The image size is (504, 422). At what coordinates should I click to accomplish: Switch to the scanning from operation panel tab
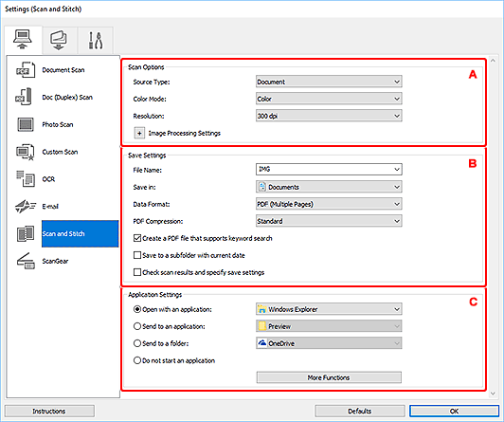59,40
